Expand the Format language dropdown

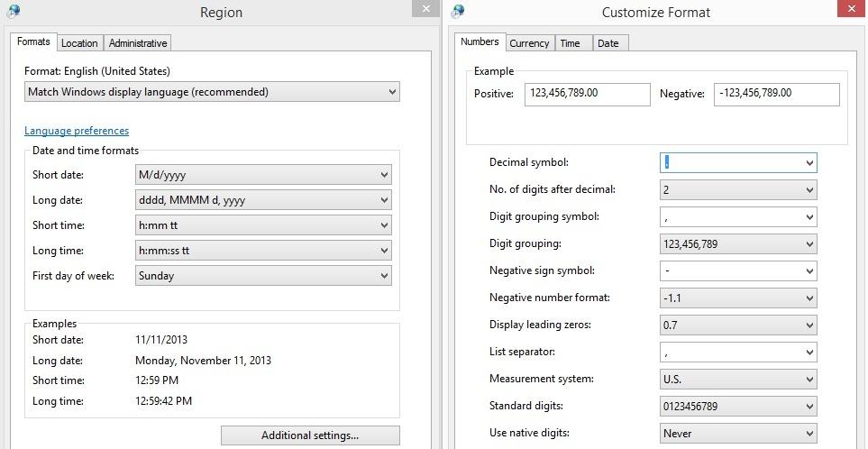(x=212, y=92)
